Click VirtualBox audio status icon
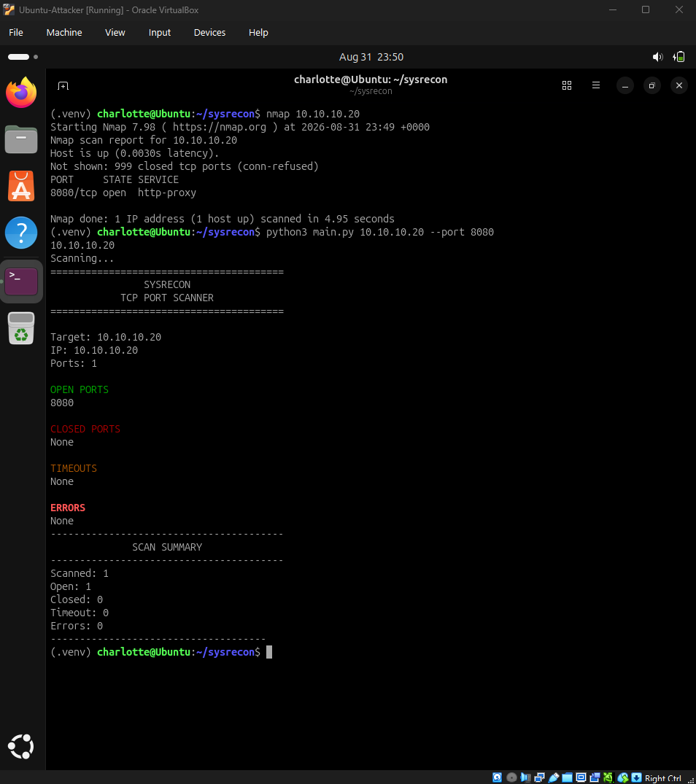This screenshot has height=784, width=696. (x=525, y=777)
